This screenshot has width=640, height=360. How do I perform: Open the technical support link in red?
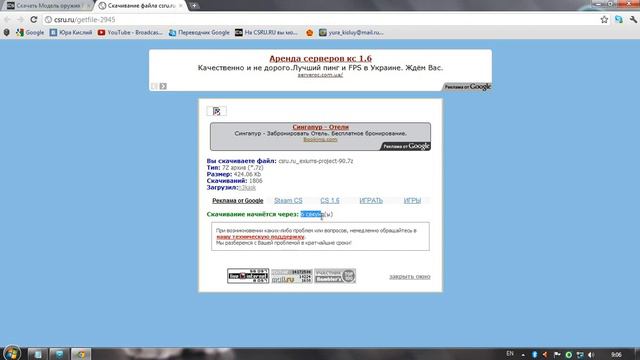[260, 237]
